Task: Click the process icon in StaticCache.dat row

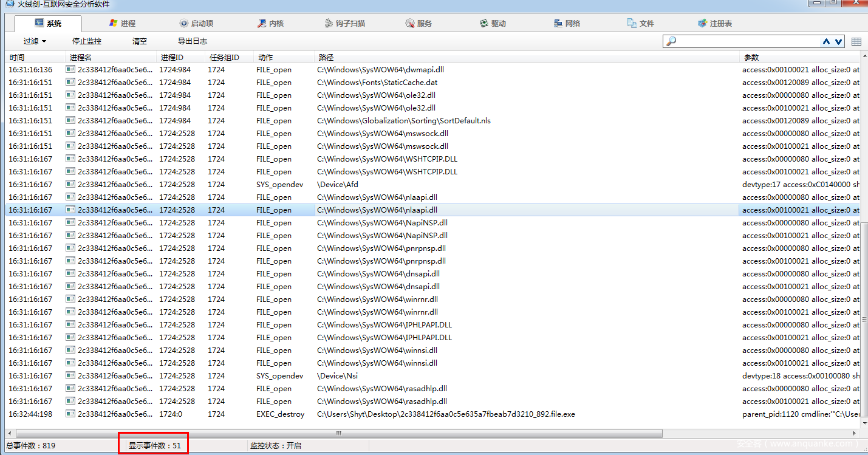Action: (70, 82)
